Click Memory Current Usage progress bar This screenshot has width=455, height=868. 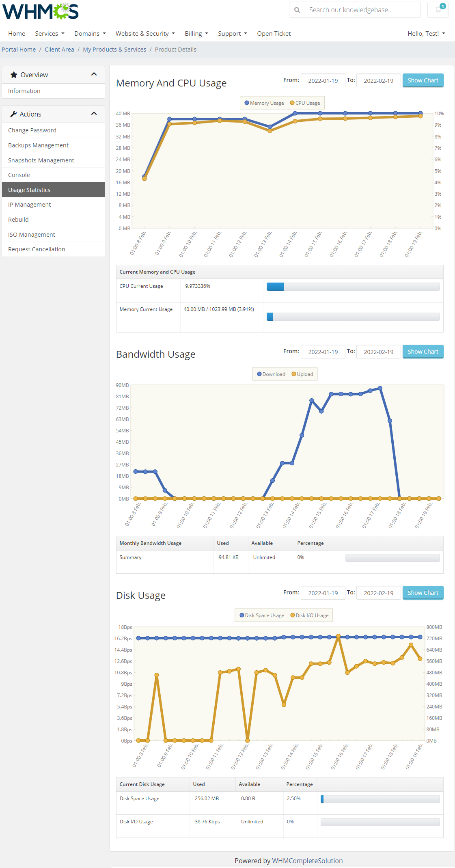tap(353, 317)
